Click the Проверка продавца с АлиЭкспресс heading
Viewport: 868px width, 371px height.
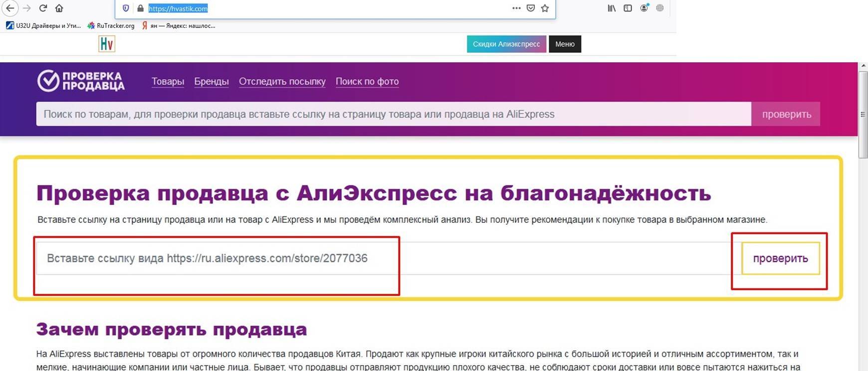374,193
